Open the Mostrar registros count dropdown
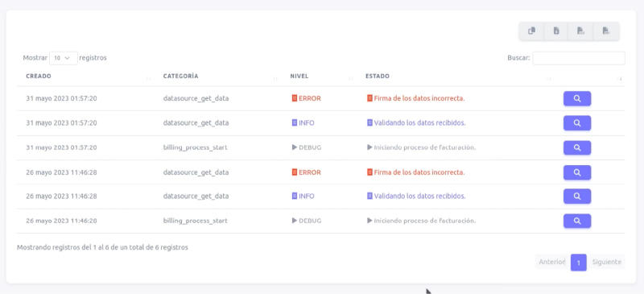 (x=64, y=58)
